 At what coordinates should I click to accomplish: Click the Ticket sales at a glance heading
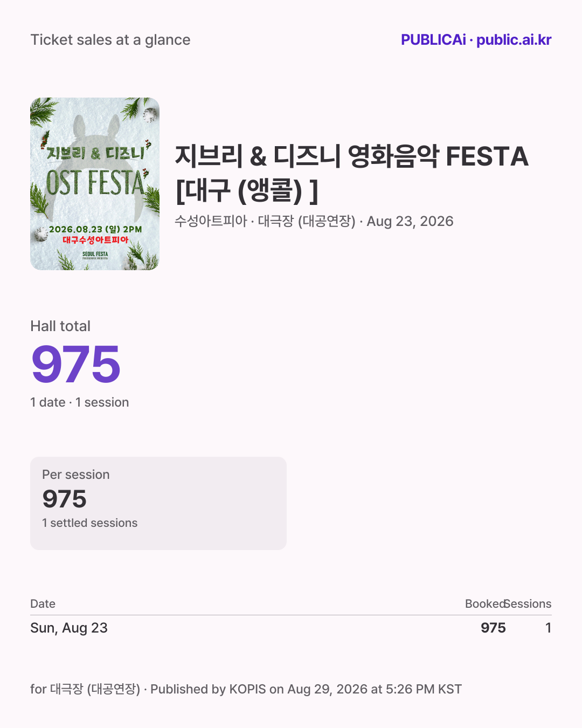pos(110,40)
